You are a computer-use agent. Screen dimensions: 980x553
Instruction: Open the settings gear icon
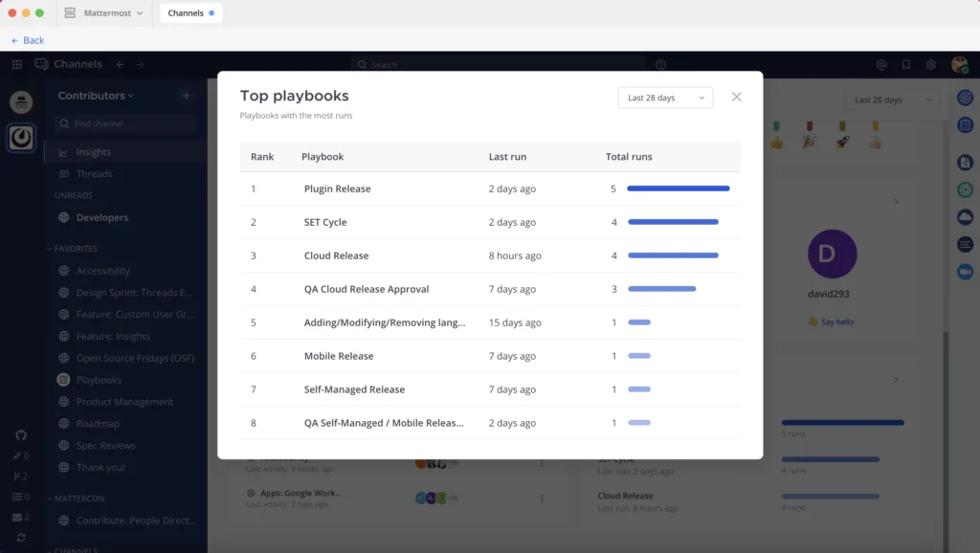click(930, 64)
